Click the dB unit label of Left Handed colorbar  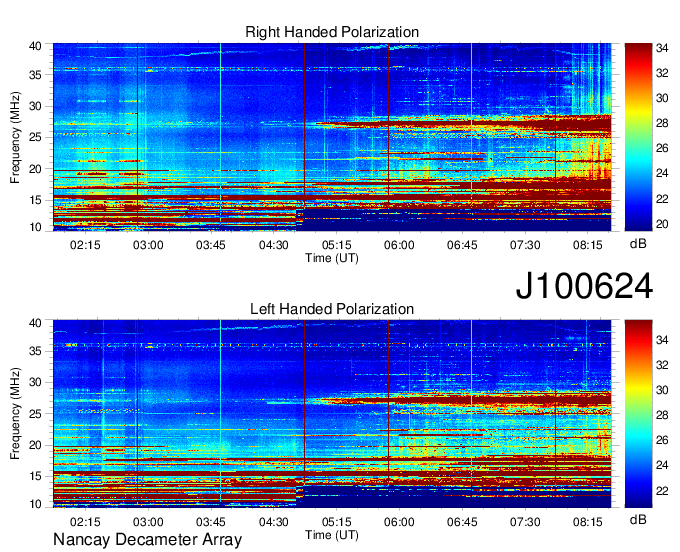click(x=638, y=520)
